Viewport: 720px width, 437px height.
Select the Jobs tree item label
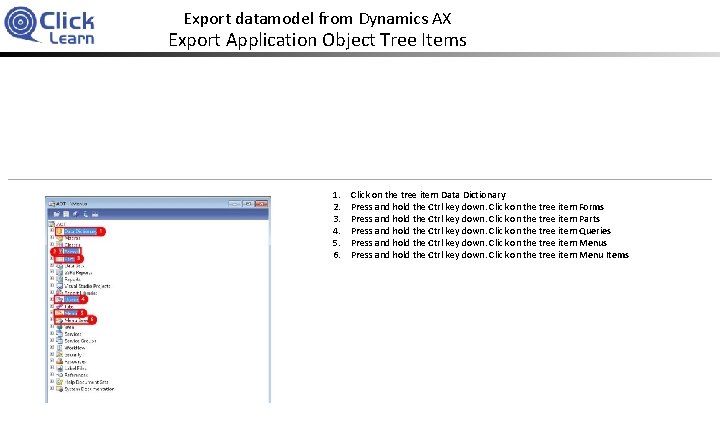69,307
